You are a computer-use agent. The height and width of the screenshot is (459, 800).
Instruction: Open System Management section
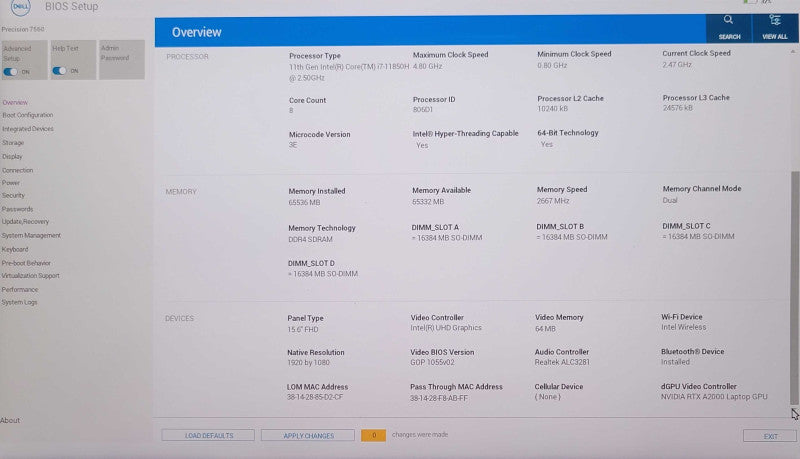[x=31, y=236]
